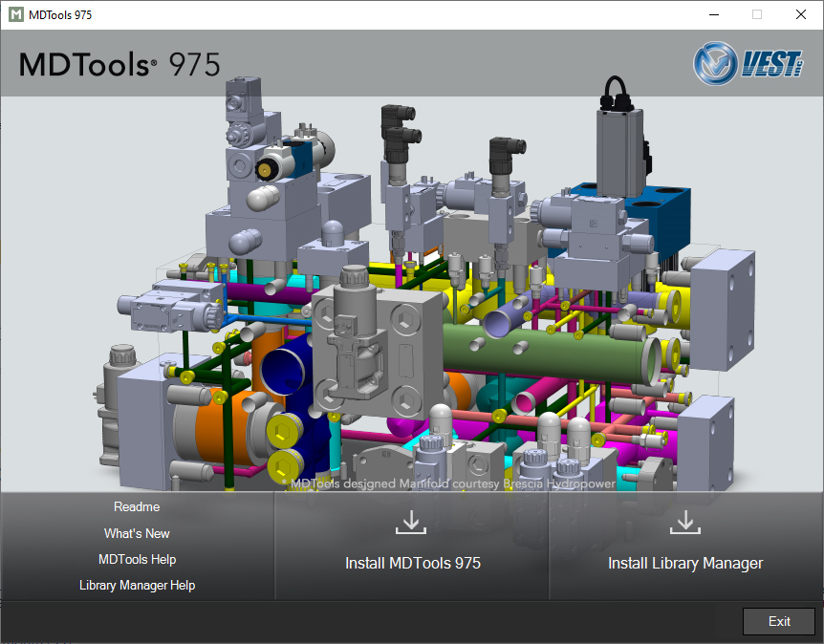Screen dimensions: 824x644
Task: Minimize the MDTools 975 window
Action: coord(713,14)
